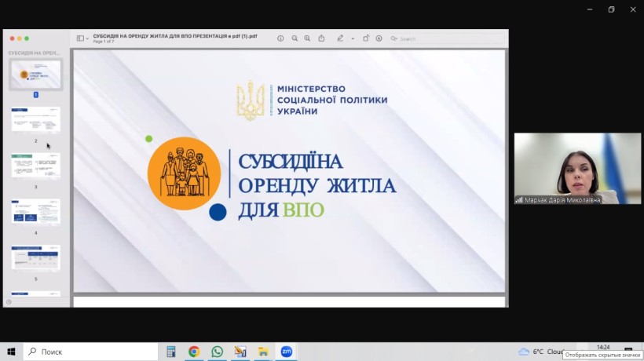Select Марчак Дарія Миколаївна's video tile
Screen dimensions: 644x361
click(x=577, y=168)
